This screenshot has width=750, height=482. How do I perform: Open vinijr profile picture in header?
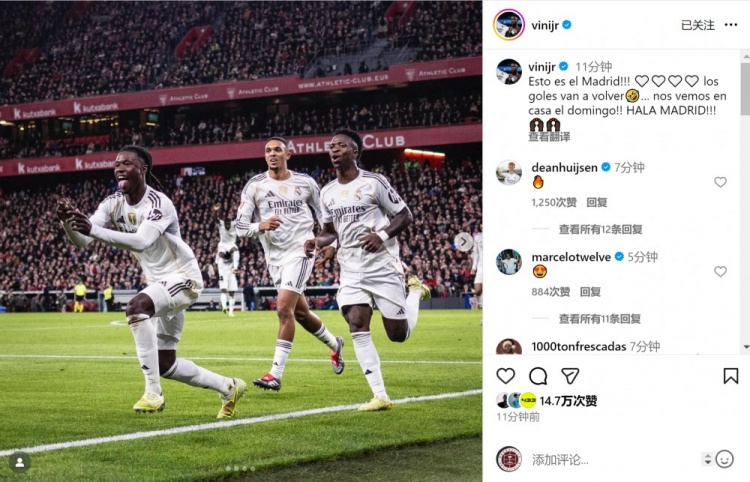tap(509, 25)
